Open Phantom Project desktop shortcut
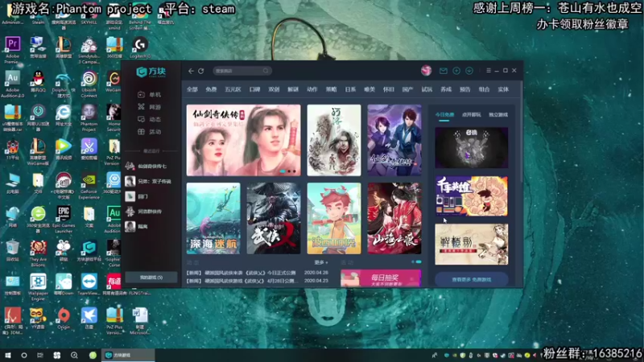This screenshot has width=644, height=362. click(x=89, y=117)
